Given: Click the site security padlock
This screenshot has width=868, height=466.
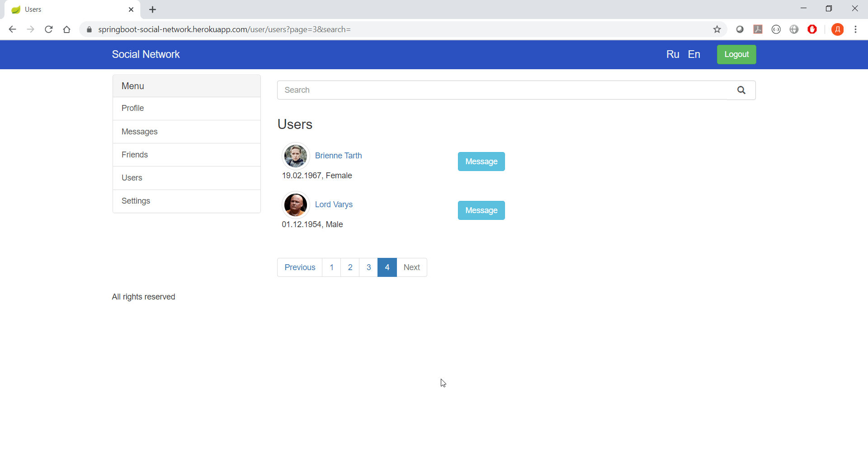Looking at the screenshot, I should click(x=89, y=29).
